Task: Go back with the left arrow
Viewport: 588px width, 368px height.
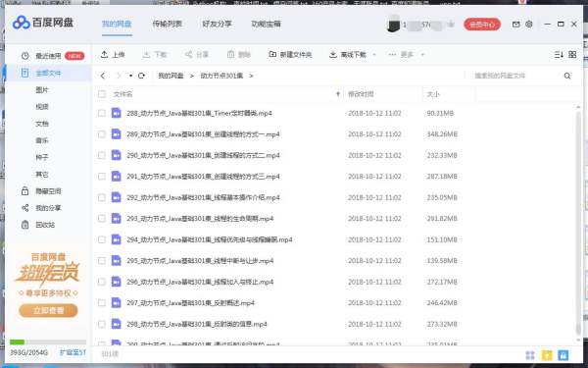Action: [x=103, y=76]
